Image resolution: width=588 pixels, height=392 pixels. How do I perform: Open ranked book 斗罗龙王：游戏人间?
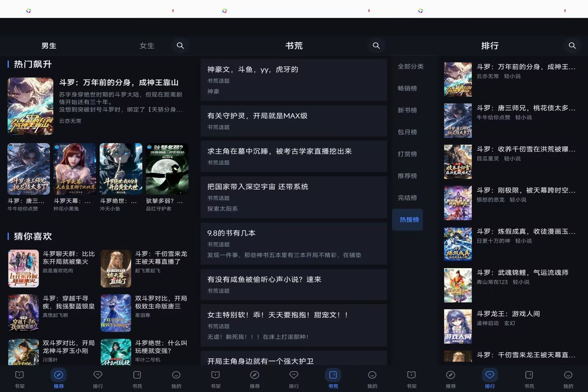[511, 326]
